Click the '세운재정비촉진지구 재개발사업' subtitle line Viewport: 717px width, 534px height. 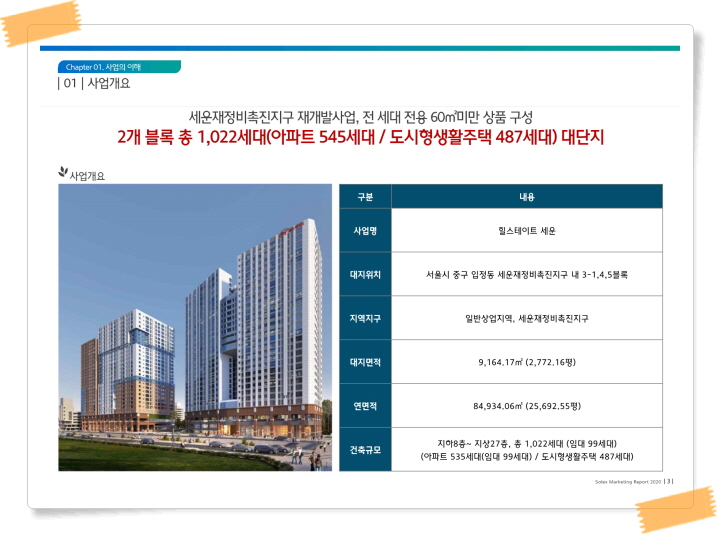361,117
